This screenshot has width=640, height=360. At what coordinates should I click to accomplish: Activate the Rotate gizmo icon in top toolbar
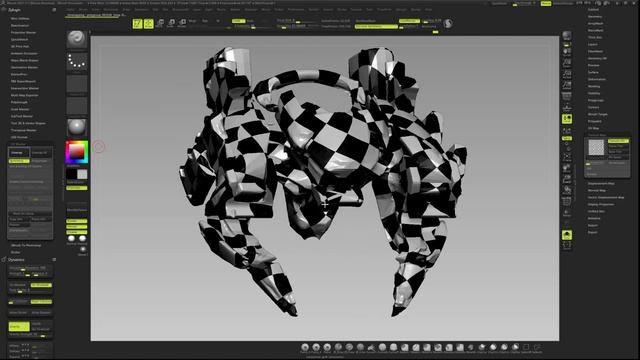(x=182, y=23)
